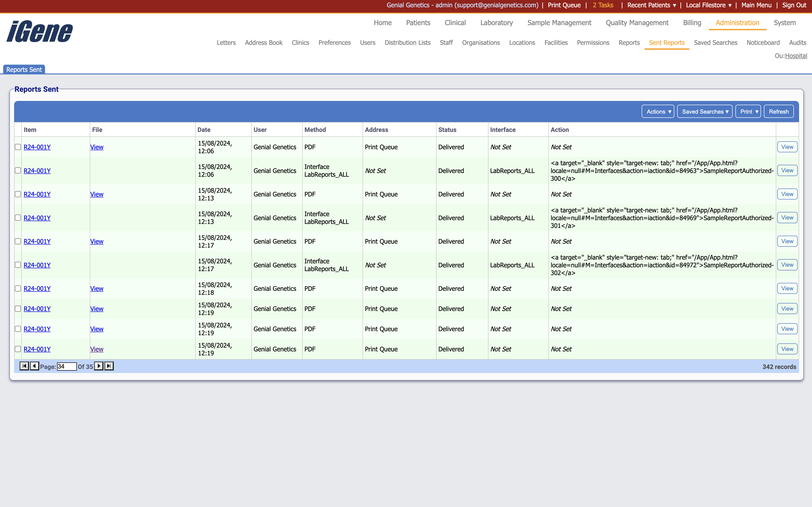812x507 pixels.
Task: Select the Reports Sent tab
Action: click(24, 69)
